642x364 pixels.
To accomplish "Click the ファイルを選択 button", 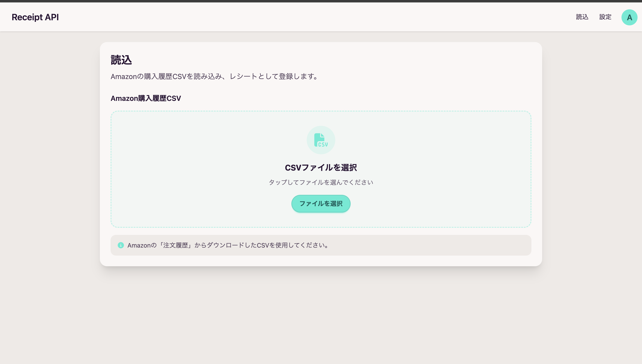I will tap(321, 203).
